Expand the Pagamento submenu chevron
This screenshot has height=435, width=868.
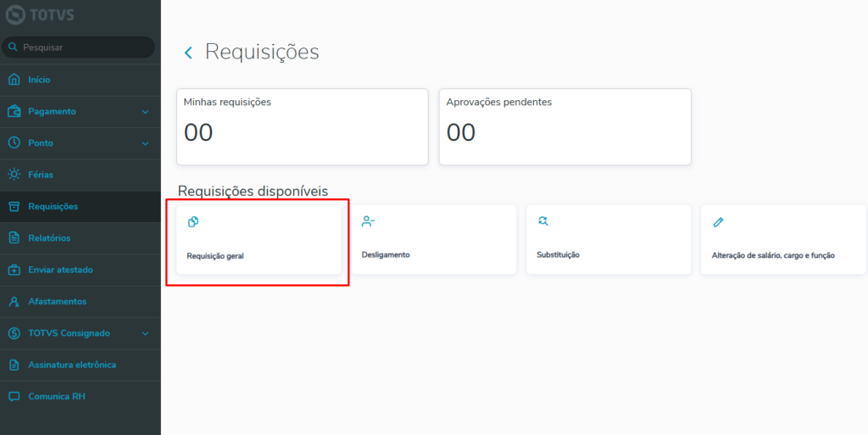(x=145, y=112)
